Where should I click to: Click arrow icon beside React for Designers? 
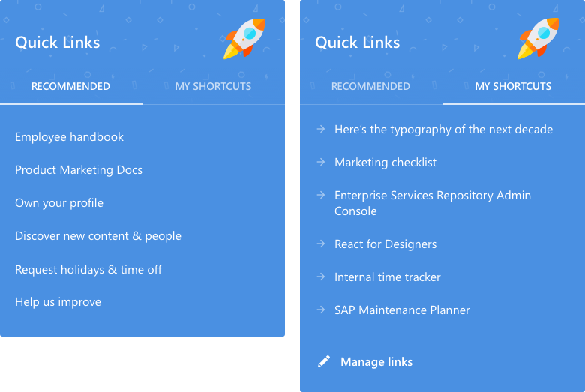[x=321, y=244]
